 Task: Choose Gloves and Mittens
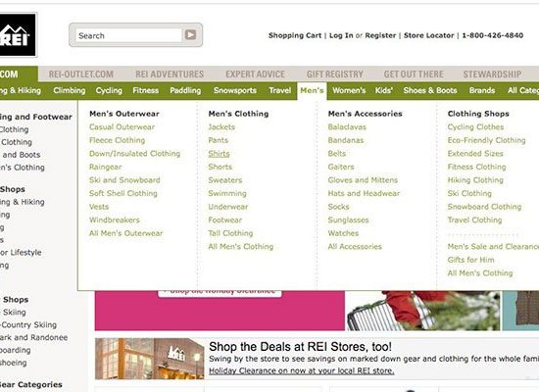(x=363, y=180)
